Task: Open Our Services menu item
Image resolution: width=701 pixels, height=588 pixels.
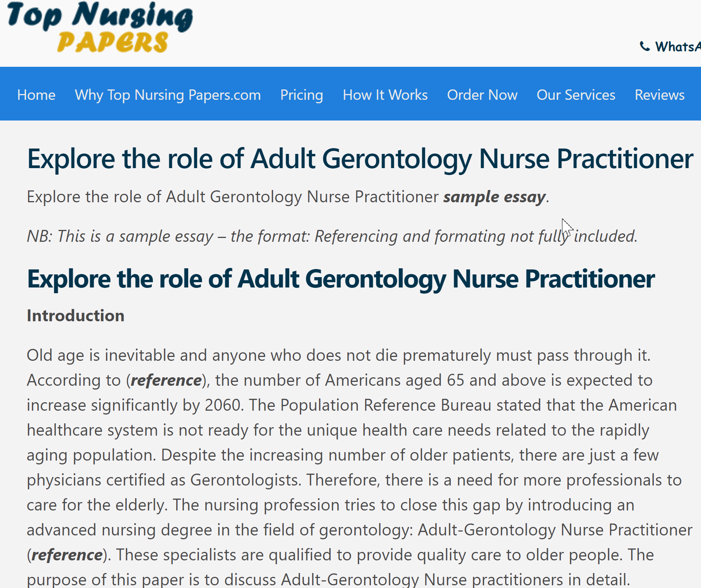Action: point(576,95)
